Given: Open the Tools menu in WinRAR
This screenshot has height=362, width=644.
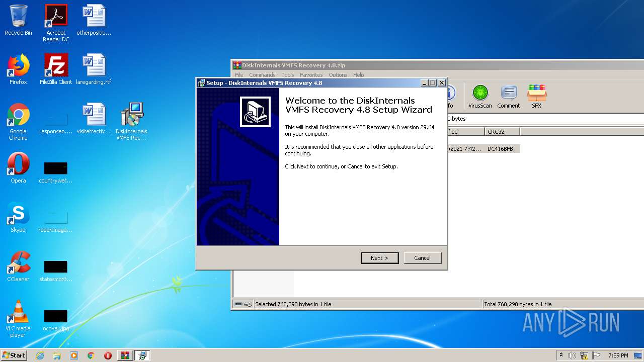Looking at the screenshot, I should tap(288, 75).
